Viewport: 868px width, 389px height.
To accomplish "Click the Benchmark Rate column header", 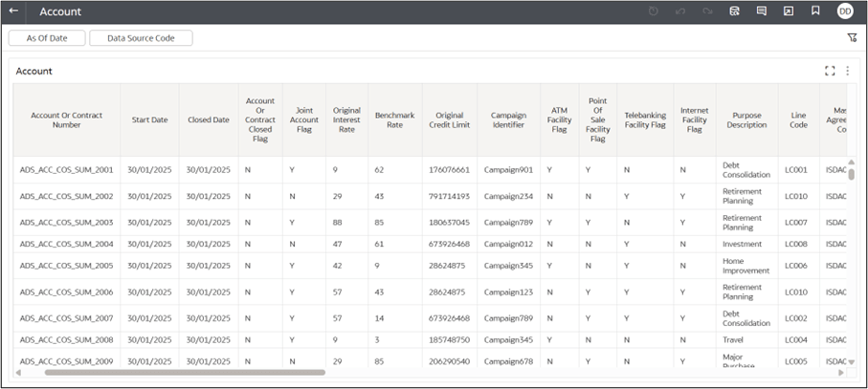I will pos(394,119).
